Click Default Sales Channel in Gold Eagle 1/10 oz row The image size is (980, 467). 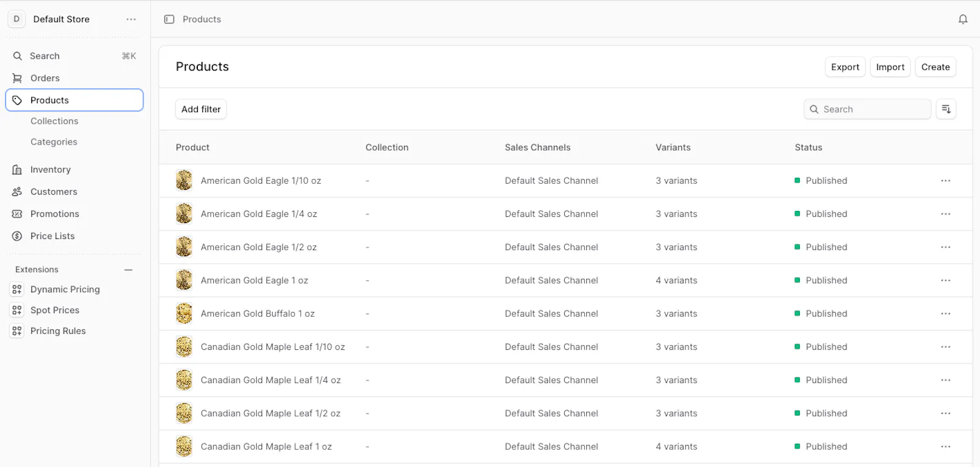(551, 181)
